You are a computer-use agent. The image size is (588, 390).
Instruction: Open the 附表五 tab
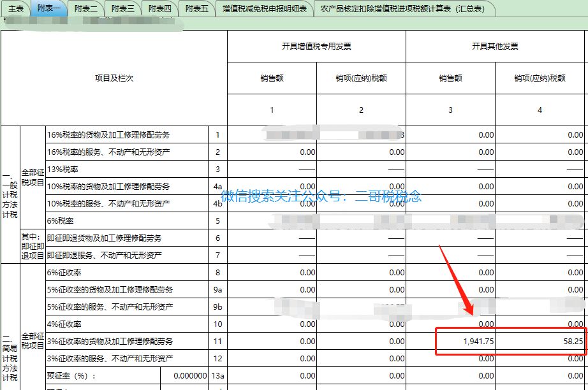click(196, 8)
